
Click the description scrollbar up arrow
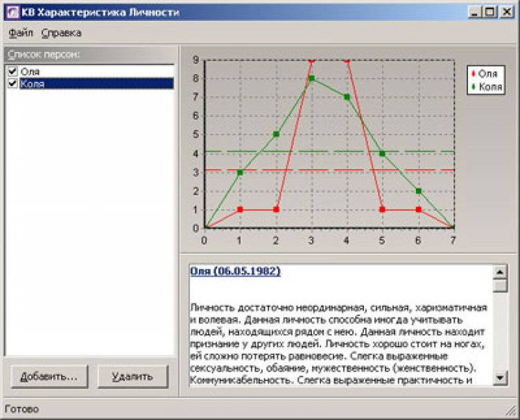(500, 272)
